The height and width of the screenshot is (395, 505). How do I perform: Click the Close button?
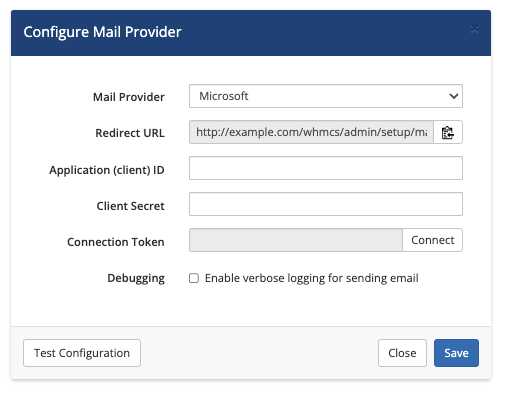click(x=402, y=353)
